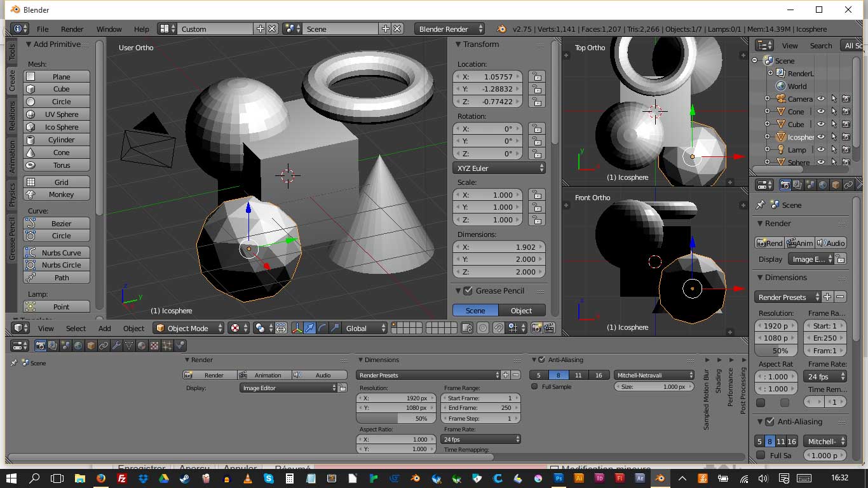Click the Blender logo icon in the info header
Image resolution: width=868 pixels, height=488 pixels.
(x=501, y=29)
